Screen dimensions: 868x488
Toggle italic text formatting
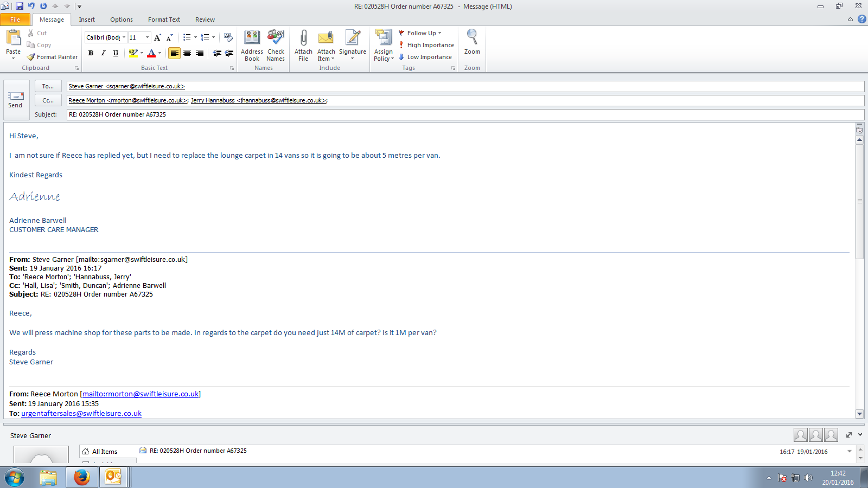pyautogui.click(x=103, y=53)
